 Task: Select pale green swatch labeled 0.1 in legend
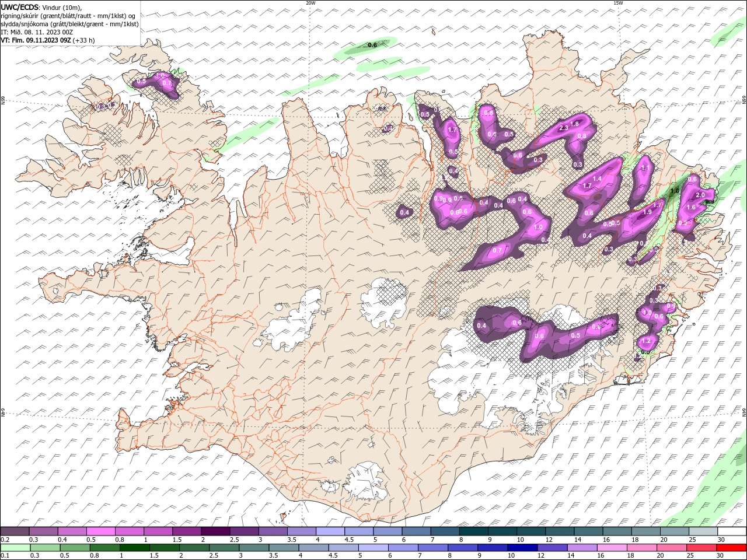pyautogui.click(x=15, y=548)
